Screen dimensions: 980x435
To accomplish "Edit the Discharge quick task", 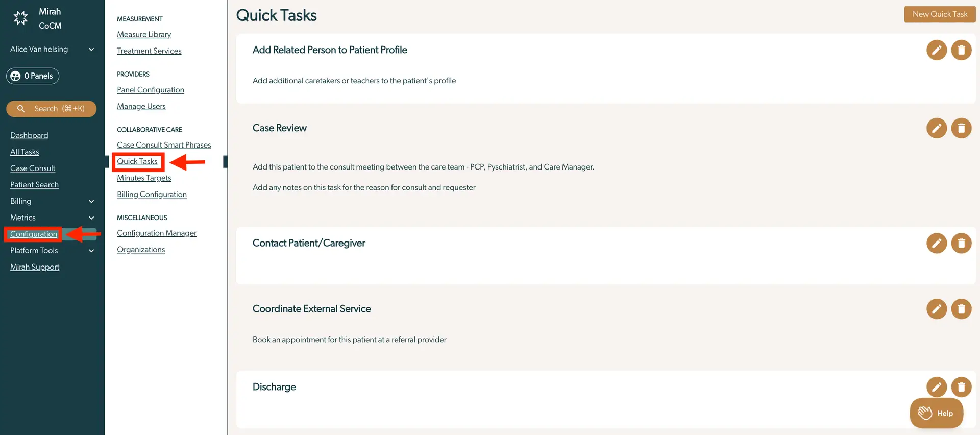I will coord(936,387).
